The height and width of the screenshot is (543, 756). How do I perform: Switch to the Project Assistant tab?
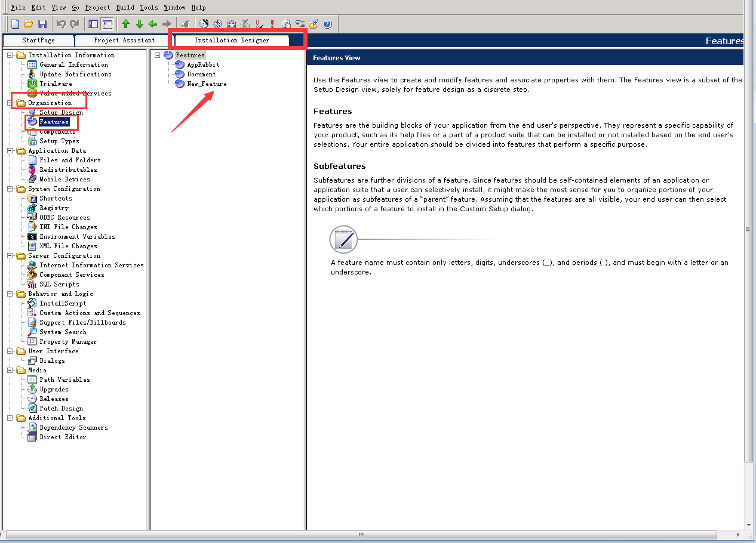[x=124, y=41]
